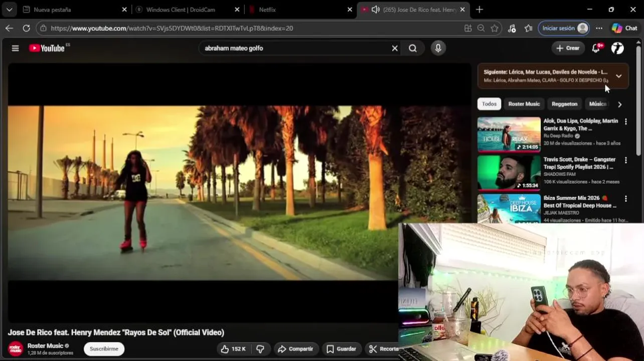
Task: Open more options for Alok, Dua Lipa video
Action: pos(625,121)
